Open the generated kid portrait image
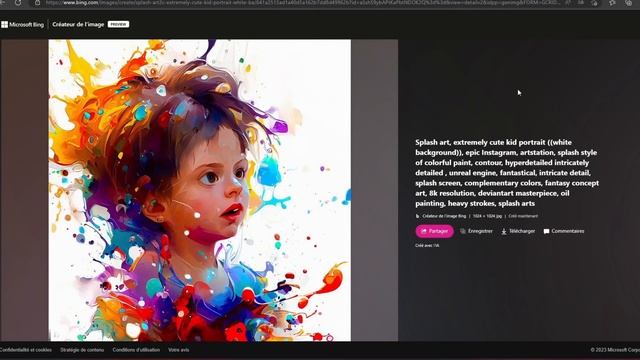This screenshot has width=640, height=360. pyautogui.click(x=200, y=190)
